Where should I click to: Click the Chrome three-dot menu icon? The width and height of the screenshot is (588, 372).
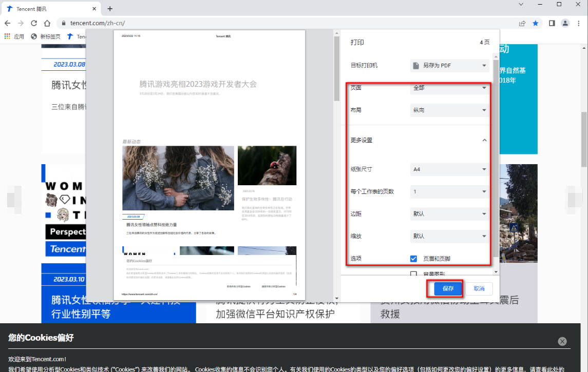click(579, 23)
